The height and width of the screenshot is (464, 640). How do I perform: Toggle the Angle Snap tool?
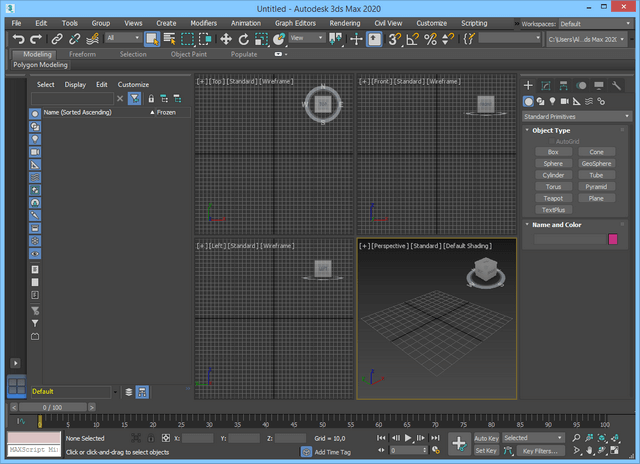click(x=412, y=39)
